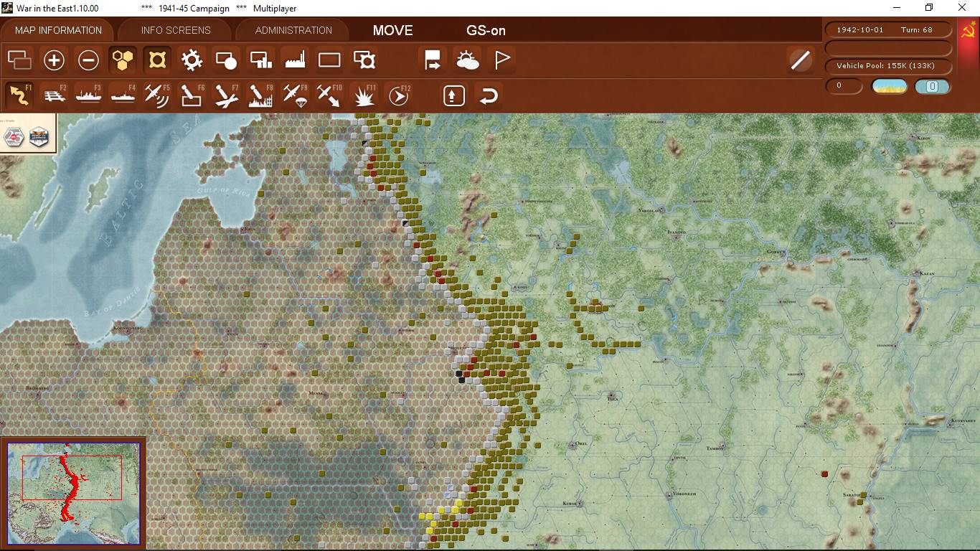Zoom in the map with plus icon
This screenshot has height=551, width=980.
pyautogui.click(x=54, y=60)
